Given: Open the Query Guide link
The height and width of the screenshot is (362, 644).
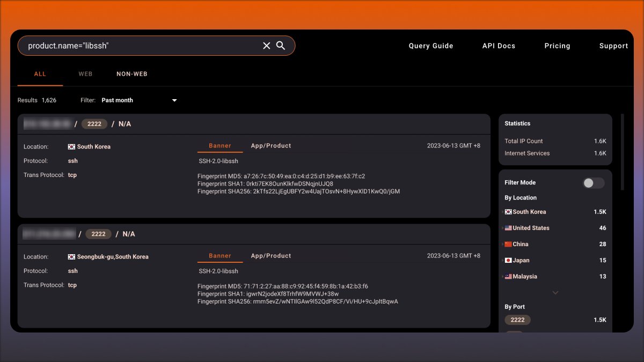Looking at the screenshot, I should point(431,46).
